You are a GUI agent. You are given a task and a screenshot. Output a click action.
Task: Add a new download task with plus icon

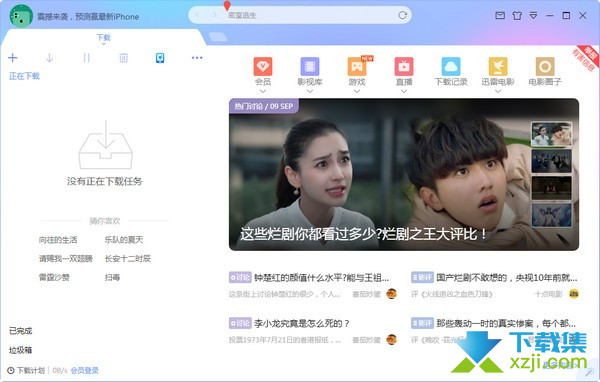13,58
